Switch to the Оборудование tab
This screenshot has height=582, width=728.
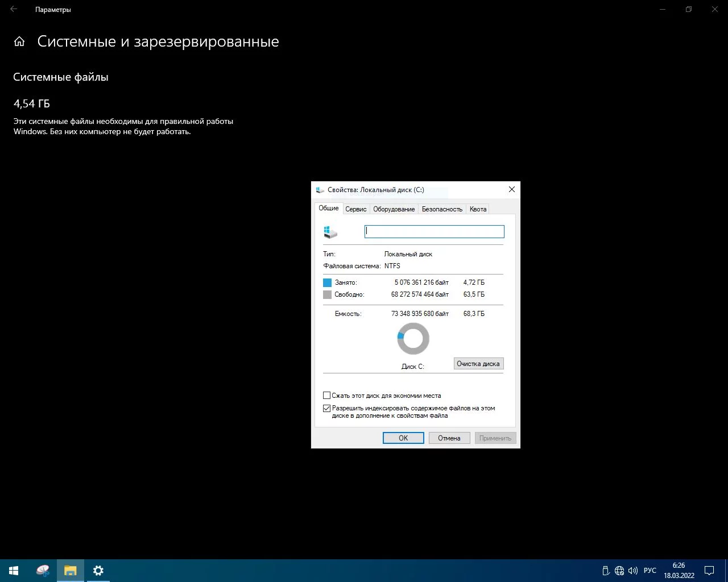pyautogui.click(x=394, y=209)
